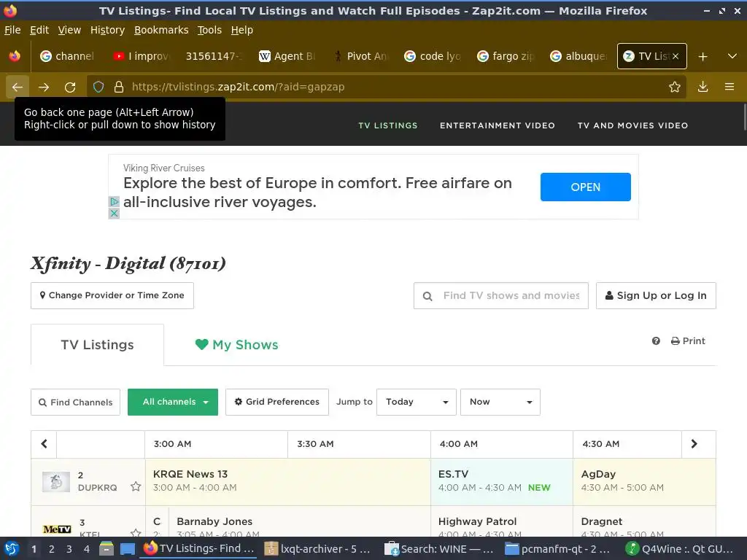This screenshot has height=560, width=747.
Task: Advance grid to later time slots
Action: point(694,444)
